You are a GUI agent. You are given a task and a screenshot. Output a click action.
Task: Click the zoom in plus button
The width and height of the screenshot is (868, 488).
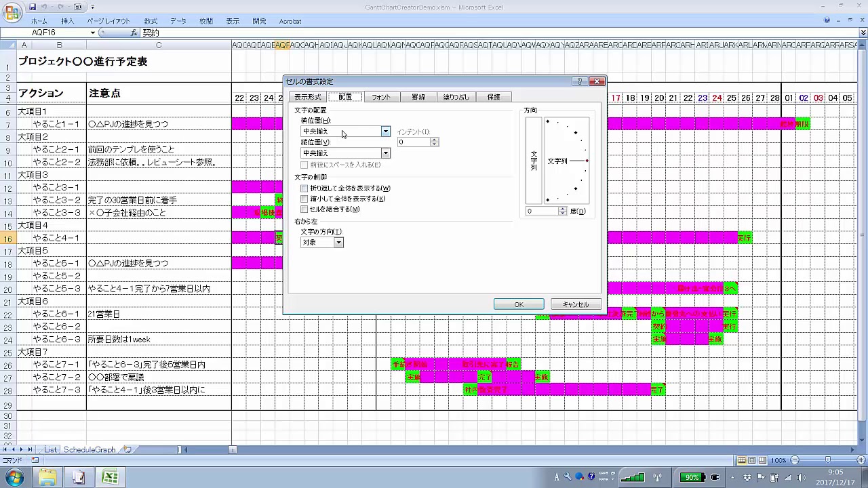861,460
